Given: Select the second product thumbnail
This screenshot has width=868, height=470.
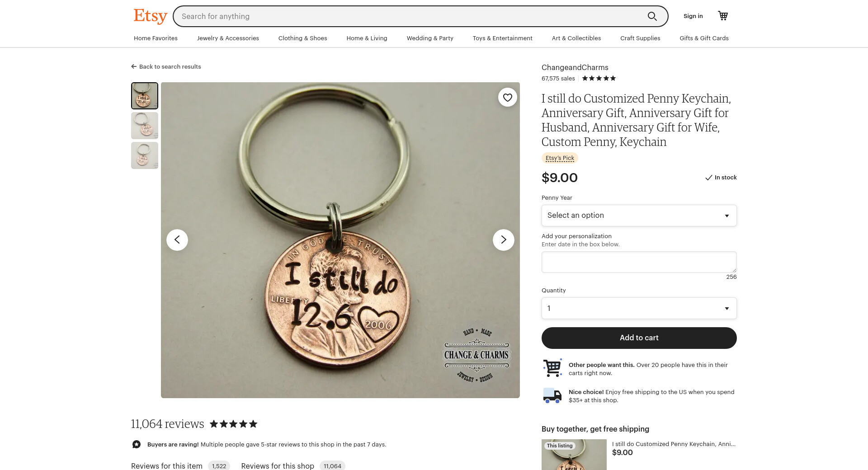Looking at the screenshot, I should point(145,126).
